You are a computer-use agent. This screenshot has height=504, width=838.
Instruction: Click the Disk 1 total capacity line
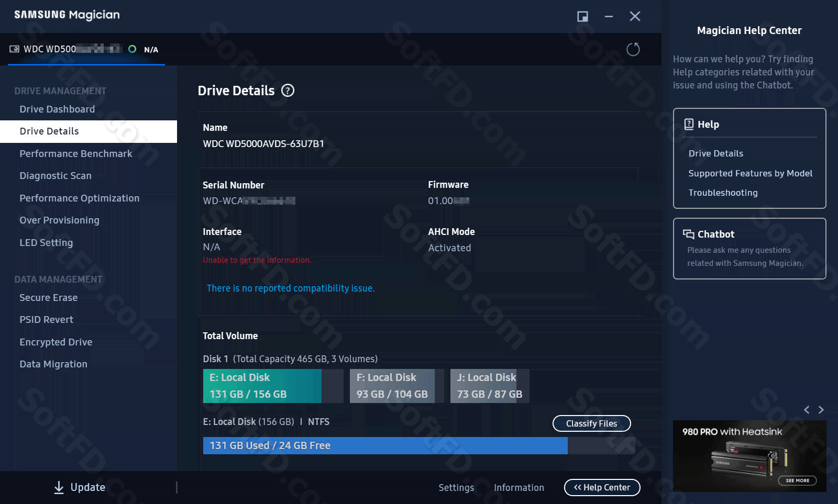pyautogui.click(x=290, y=359)
